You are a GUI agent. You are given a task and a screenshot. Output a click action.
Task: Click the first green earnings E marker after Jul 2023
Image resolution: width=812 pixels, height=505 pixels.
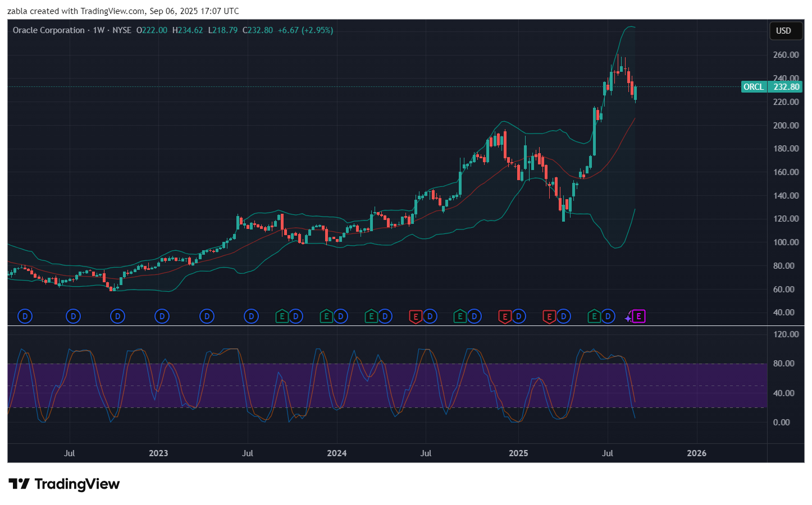[x=282, y=317]
